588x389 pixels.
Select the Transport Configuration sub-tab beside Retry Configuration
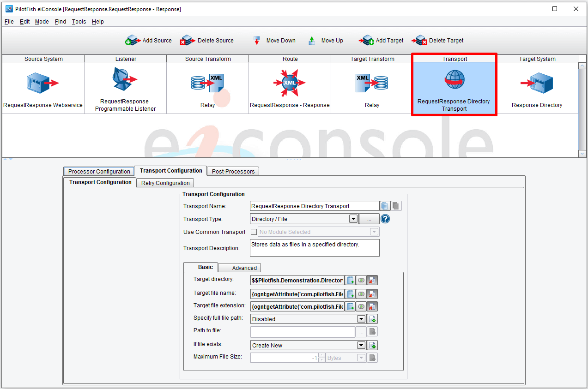click(100, 182)
